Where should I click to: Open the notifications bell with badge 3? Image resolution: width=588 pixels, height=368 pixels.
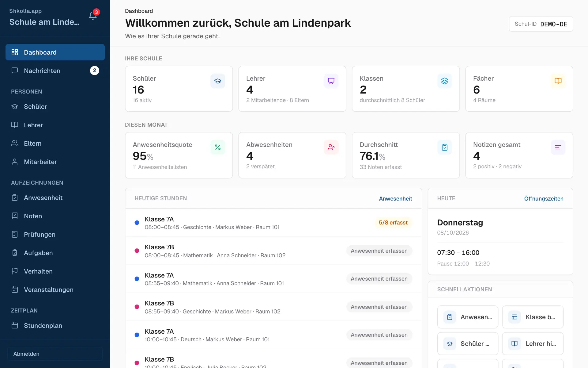[93, 16]
